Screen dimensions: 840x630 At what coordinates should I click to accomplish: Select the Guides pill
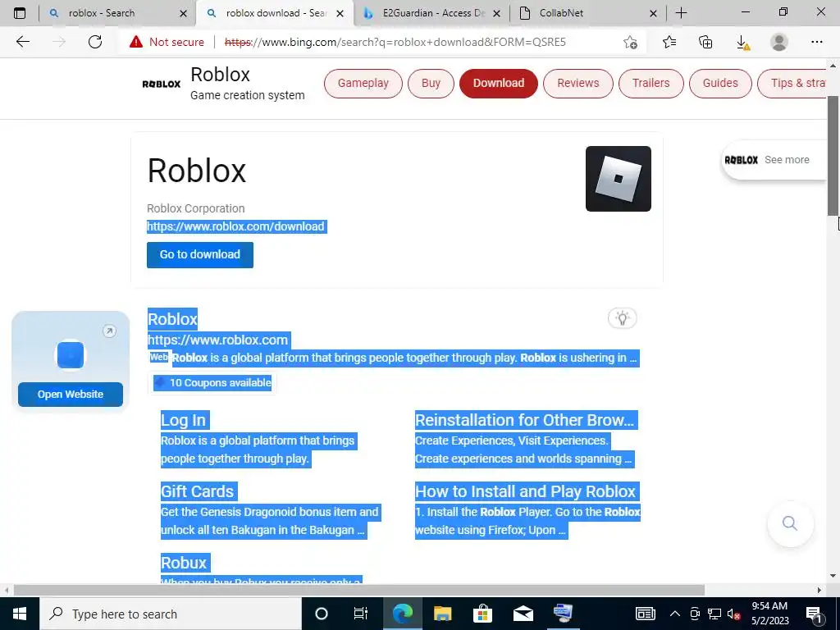coord(720,83)
